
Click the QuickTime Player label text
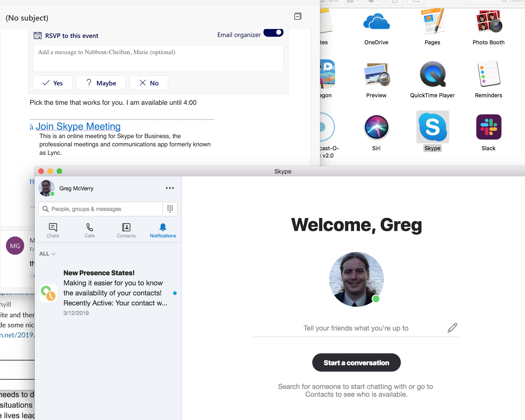pyautogui.click(x=433, y=95)
